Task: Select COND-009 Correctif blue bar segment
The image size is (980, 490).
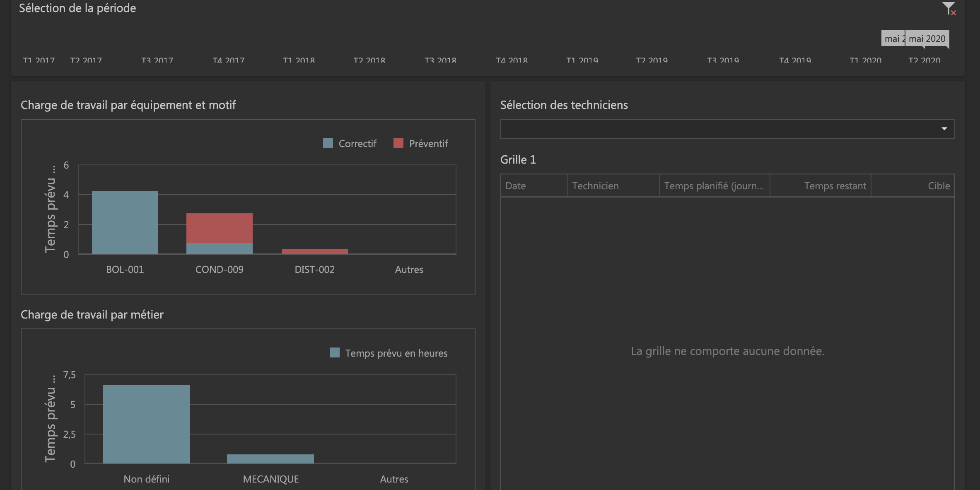Action: click(220, 249)
